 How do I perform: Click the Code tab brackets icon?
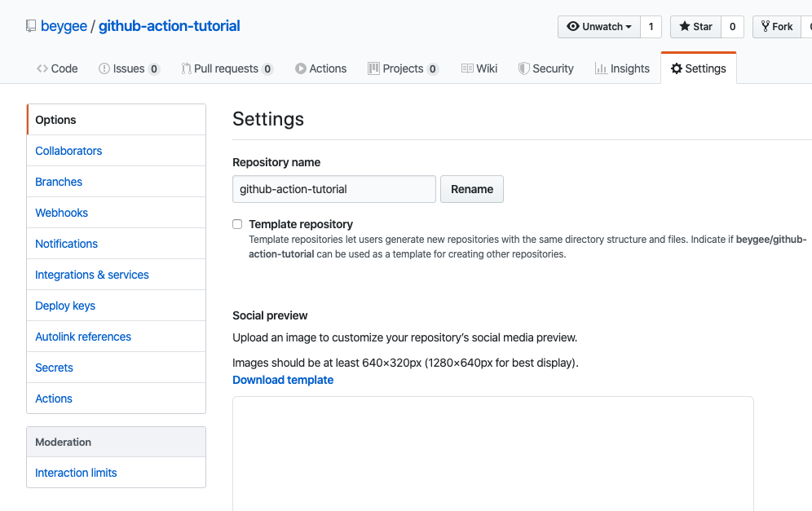(x=42, y=68)
